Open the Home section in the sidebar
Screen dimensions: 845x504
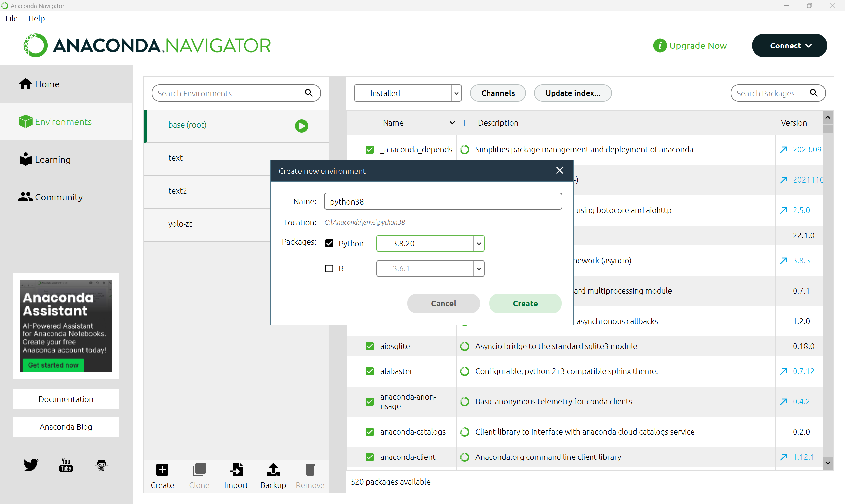[x=39, y=84]
